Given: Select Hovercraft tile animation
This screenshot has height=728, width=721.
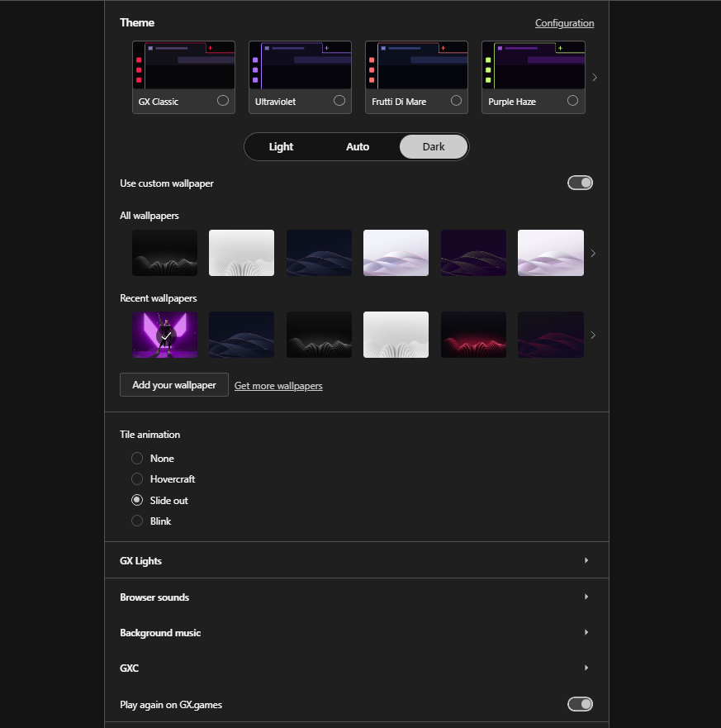Looking at the screenshot, I should (137, 479).
